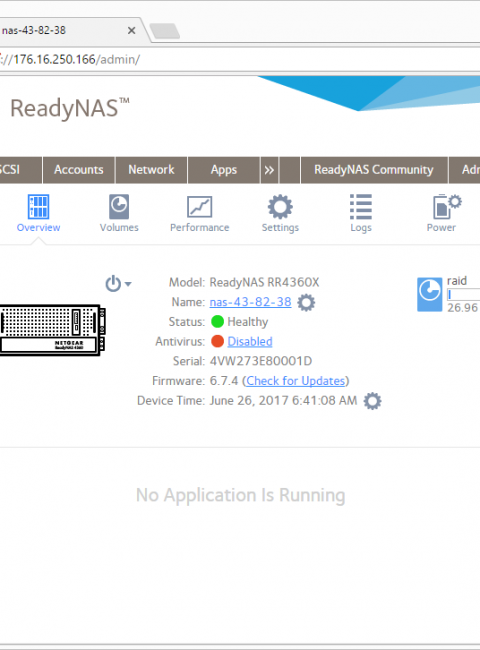
Task: Click the red Antivirus status indicator
Action: click(217, 342)
